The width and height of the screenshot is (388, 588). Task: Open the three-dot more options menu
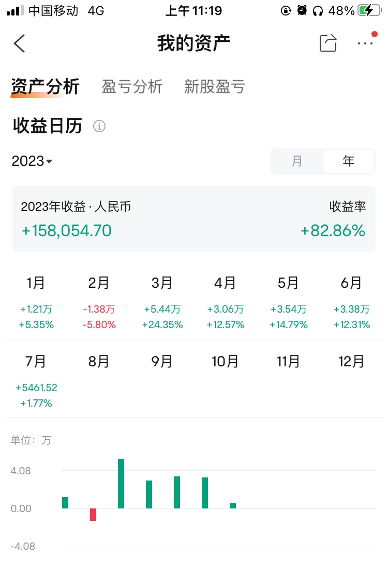click(365, 43)
